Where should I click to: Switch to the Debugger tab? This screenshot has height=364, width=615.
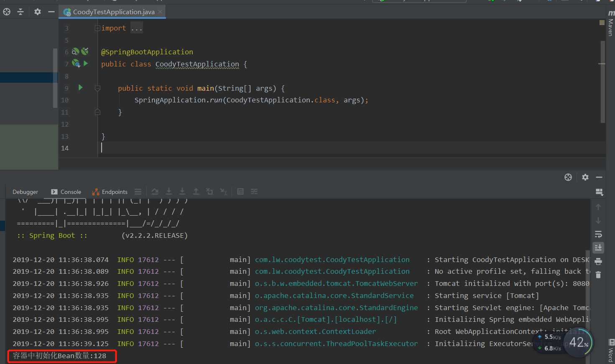pyautogui.click(x=25, y=192)
